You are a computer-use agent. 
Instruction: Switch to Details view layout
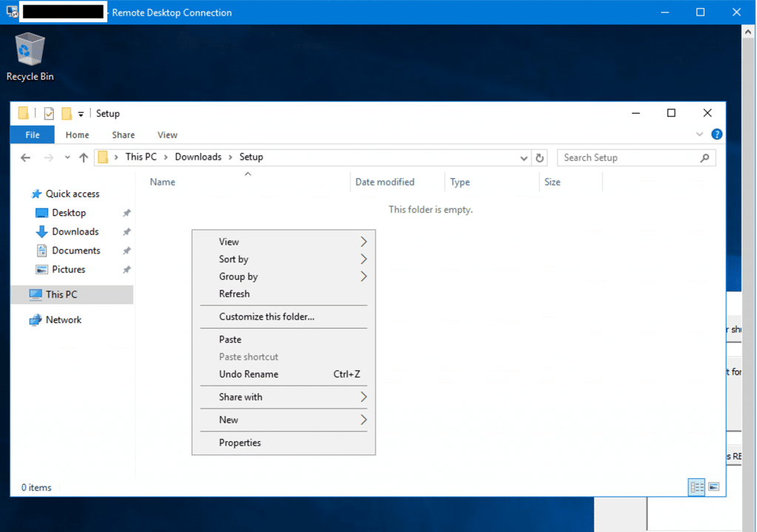point(696,487)
